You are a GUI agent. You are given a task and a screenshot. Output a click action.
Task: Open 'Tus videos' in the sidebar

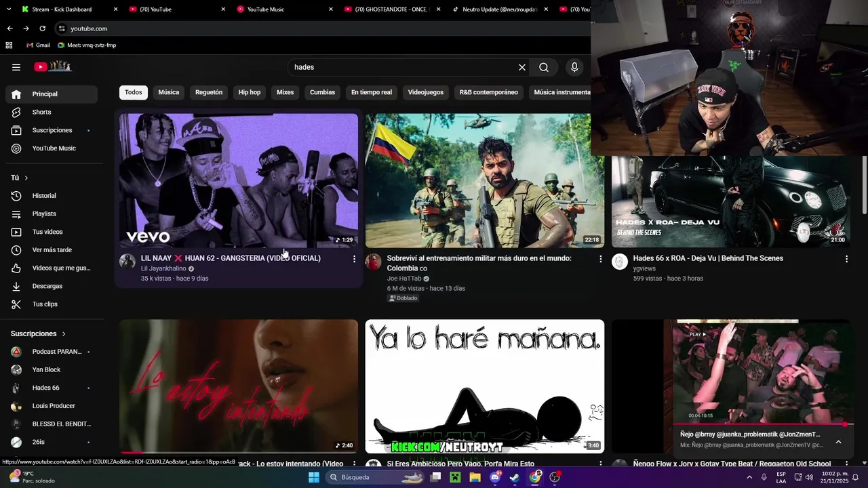tap(52, 232)
